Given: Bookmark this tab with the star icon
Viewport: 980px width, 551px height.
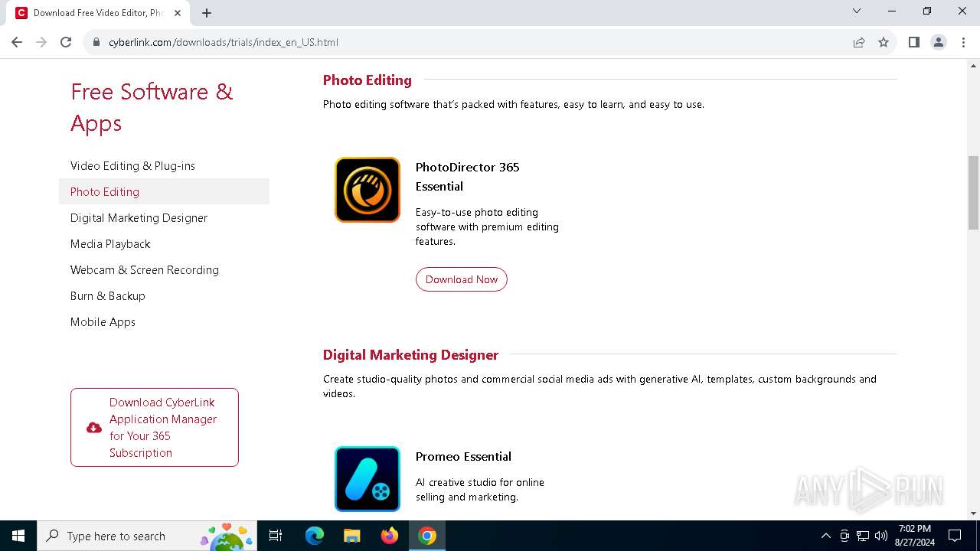Looking at the screenshot, I should coord(884,42).
